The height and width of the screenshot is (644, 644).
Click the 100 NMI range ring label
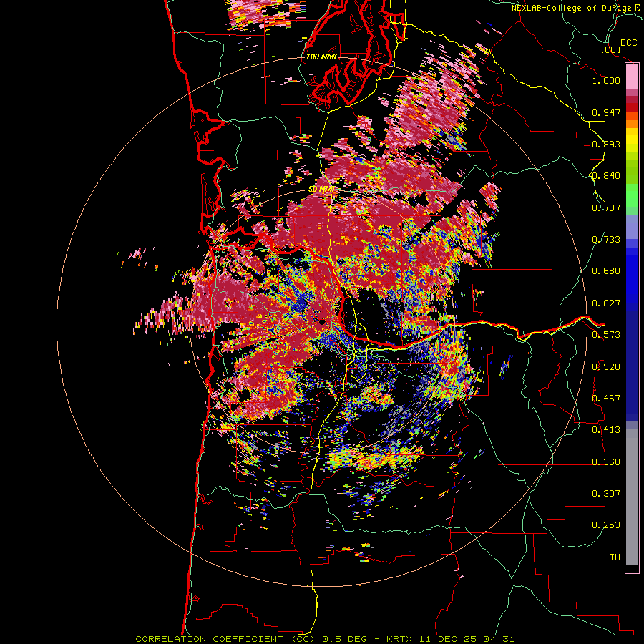tap(321, 57)
